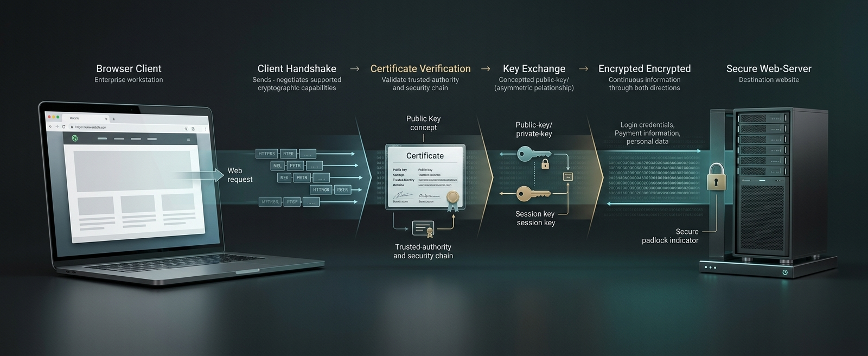Click the first navigation link after the logo
Image resolution: width=868 pixels, height=356 pixels.
tap(103, 138)
